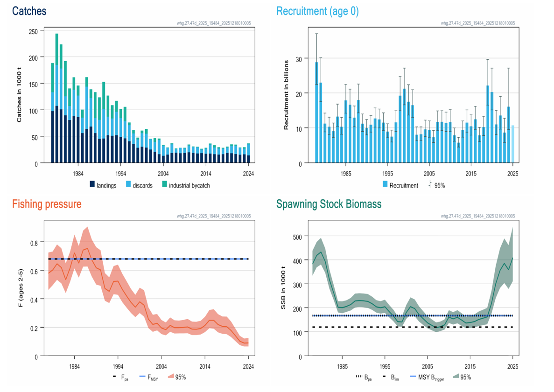
Task: Click the Fpa dashed line legend icon
Action: tap(114, 377)
